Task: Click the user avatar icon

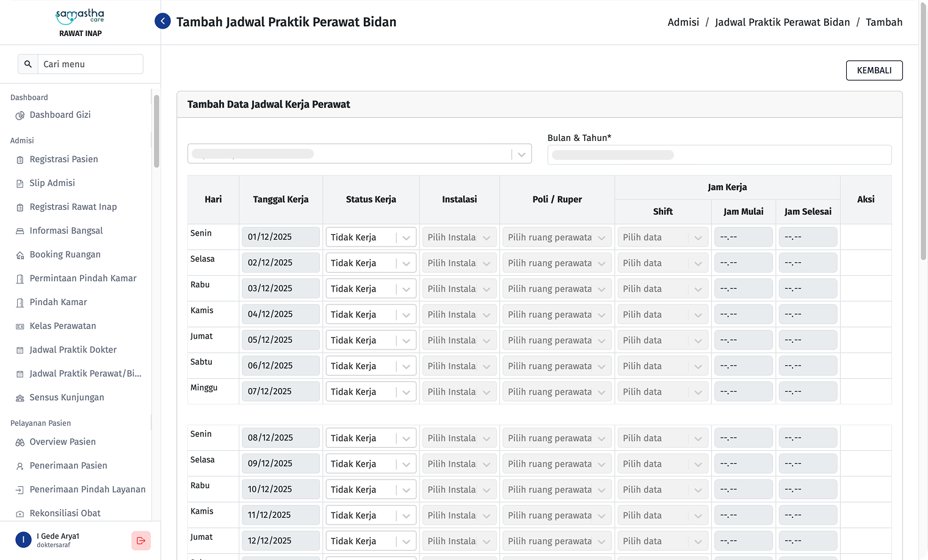Action: pos(23,540)
